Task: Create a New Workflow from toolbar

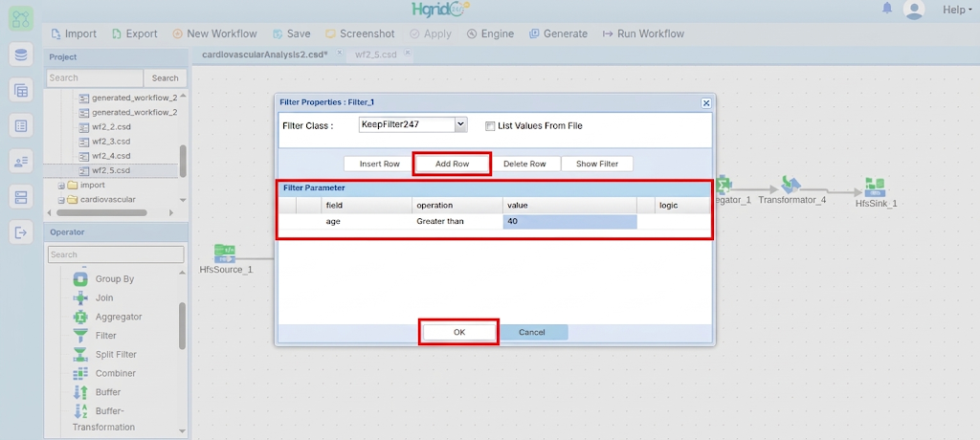Action: [215, 33]
